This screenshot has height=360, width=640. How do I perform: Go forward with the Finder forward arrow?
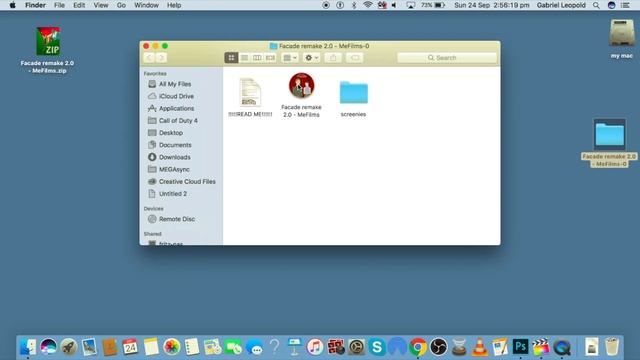[x=161, y=58]
